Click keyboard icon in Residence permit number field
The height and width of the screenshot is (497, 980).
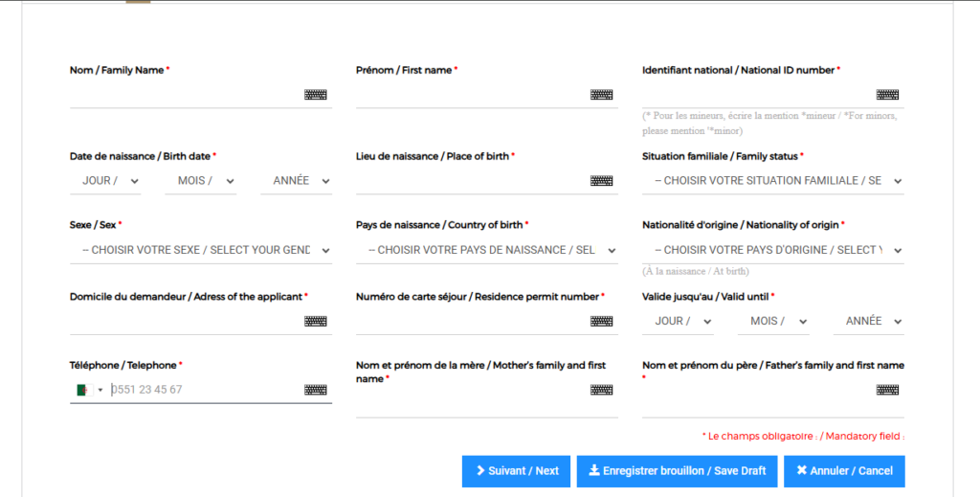(601, 322)
